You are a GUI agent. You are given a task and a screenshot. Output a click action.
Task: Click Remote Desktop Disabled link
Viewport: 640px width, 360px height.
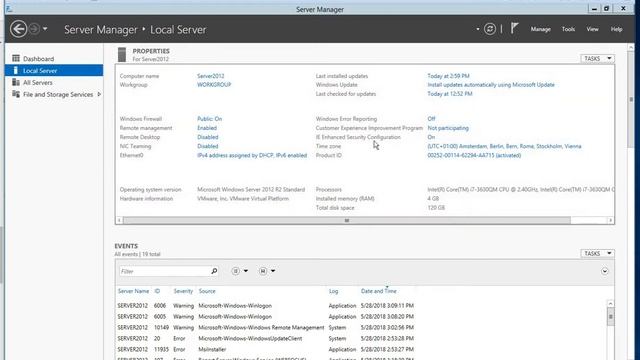coord(208,137)
